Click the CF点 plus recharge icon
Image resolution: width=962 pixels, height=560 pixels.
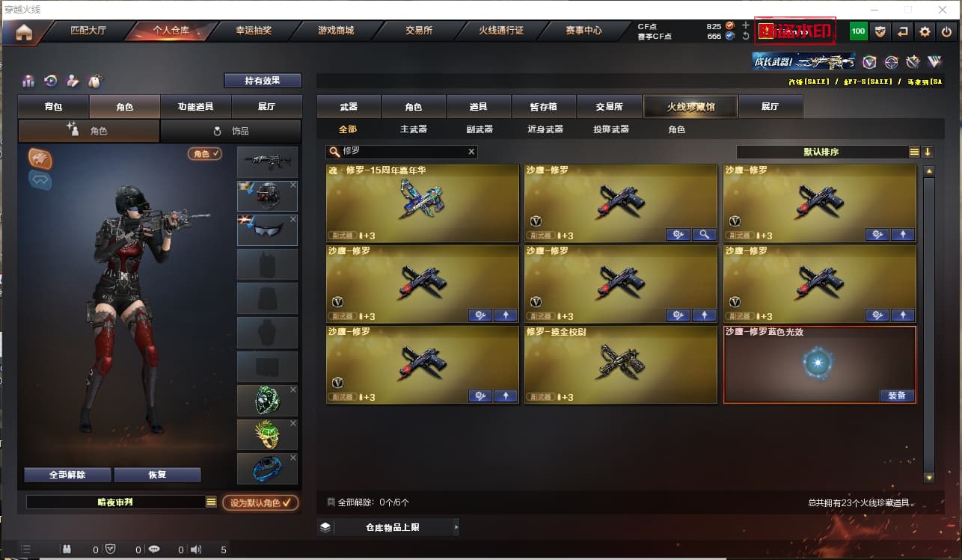[745, 25]
